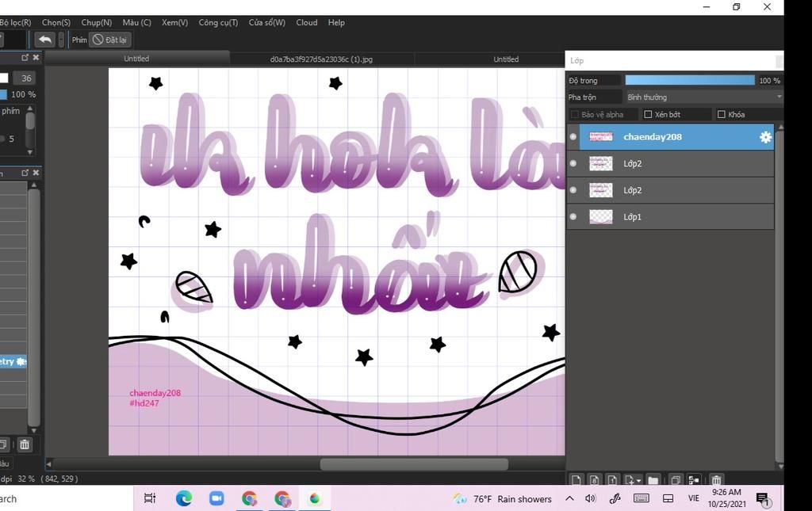This screenshot has height=511, width=812.
Task: Click the Đặt lại reset button
Action: click(109, 40)
